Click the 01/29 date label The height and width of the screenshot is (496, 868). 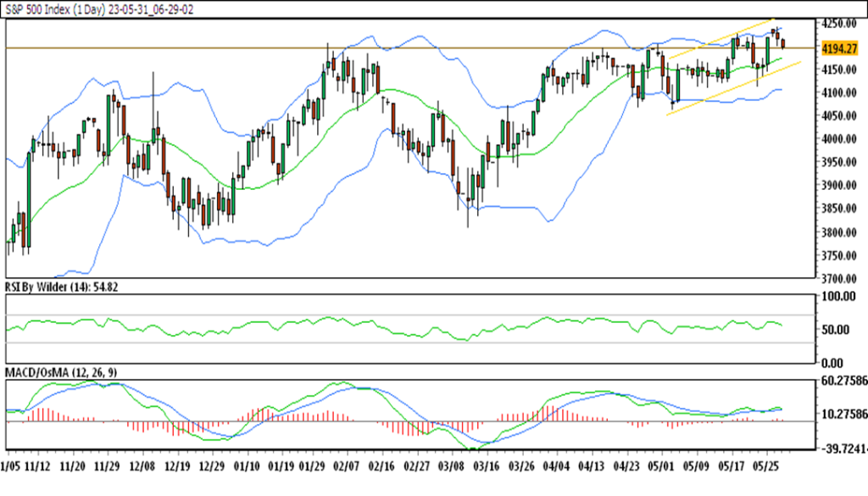click(x=313, y=466)
